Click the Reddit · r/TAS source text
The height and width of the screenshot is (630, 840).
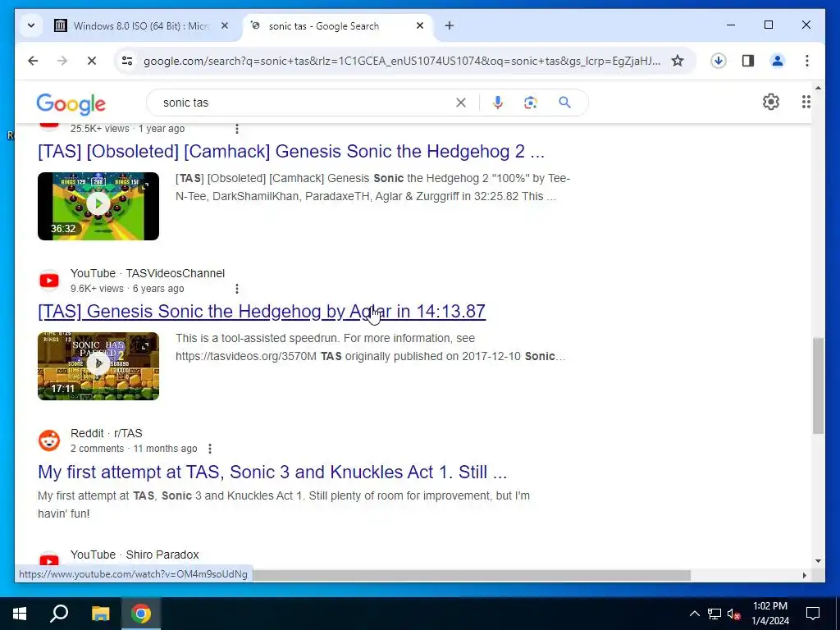106,433
